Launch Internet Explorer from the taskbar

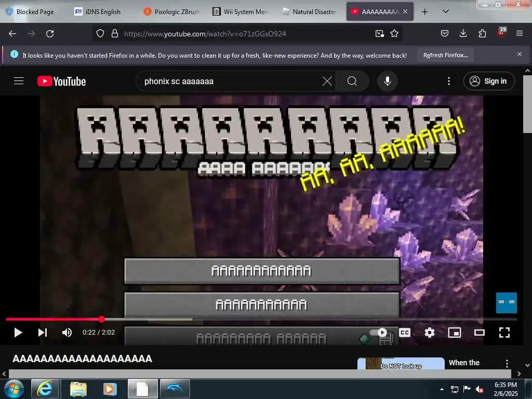pos(45,389)
